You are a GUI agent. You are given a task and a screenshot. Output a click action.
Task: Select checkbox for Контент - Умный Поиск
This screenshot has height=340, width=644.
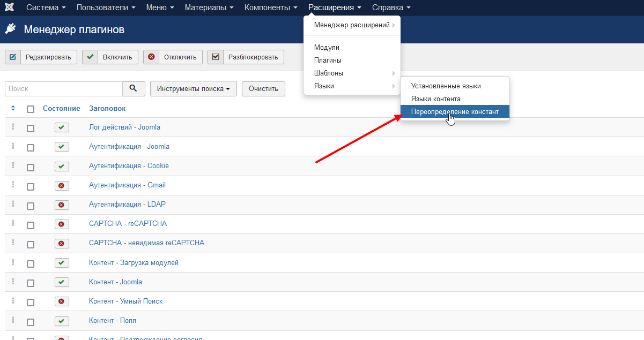(x=31, y=302)
